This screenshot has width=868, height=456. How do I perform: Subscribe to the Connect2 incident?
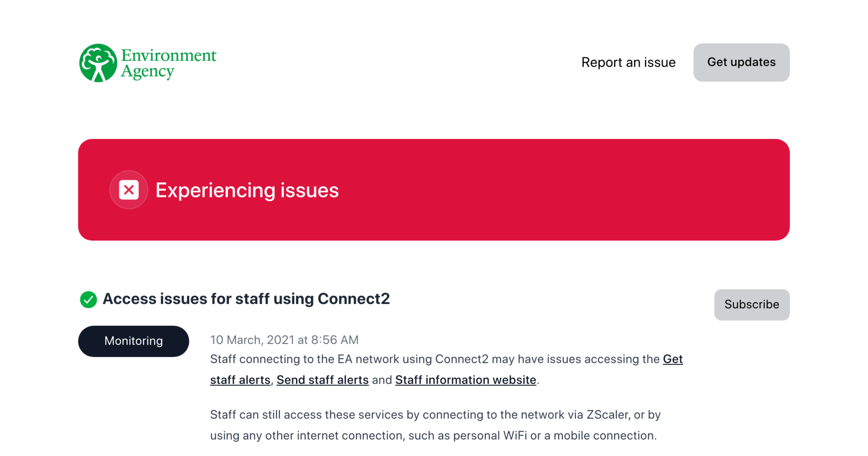(752, 304)
